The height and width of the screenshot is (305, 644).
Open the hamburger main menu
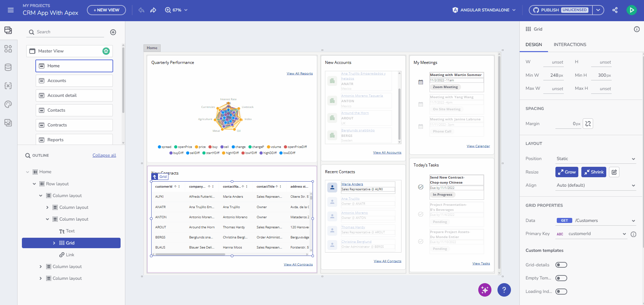(x=11, y=10)
